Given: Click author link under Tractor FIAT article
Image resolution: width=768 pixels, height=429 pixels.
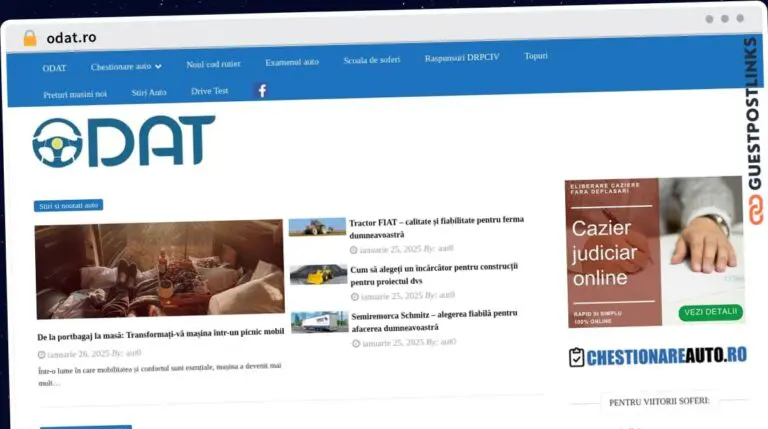Looking at the screenshot, I should point(446,248).
